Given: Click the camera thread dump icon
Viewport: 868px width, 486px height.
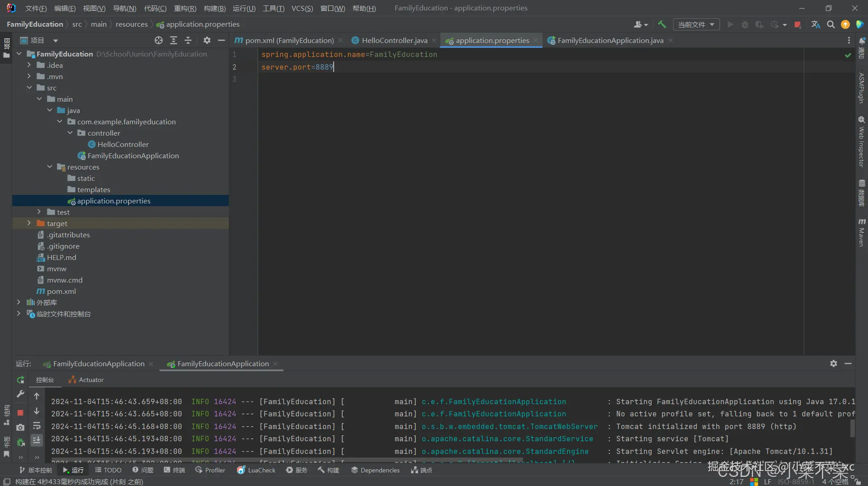Looking at the screenshot, I should point(20,427).
